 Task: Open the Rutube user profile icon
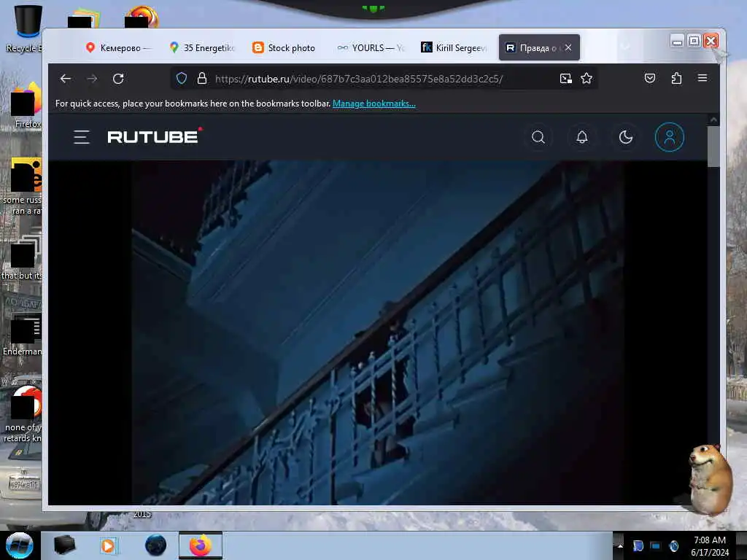pos(670,137)
